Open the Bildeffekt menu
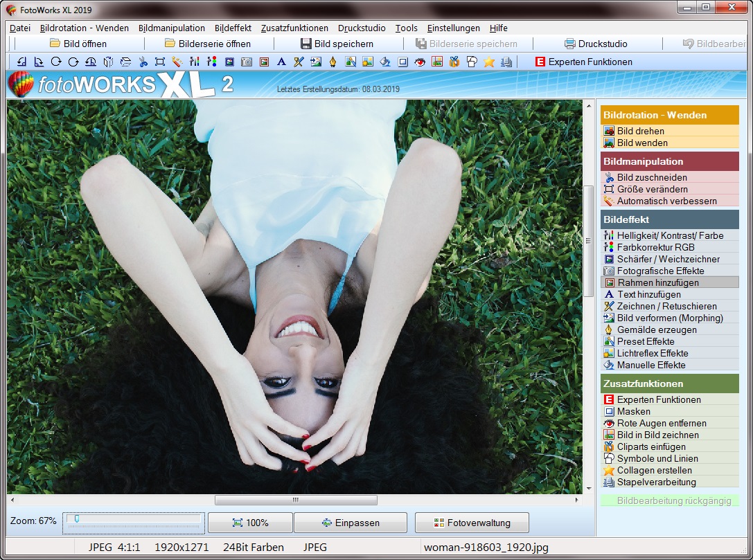Image resolution: width=753 pixels, height=560 pixels. tap(233, 28)
